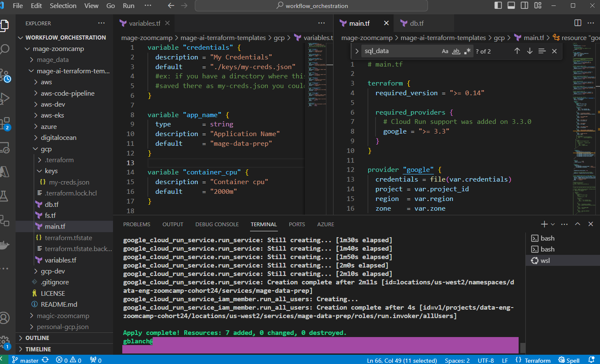
Task: Go back using the navigation arrow
Action: pyautogui.click(x=171, y=6)
